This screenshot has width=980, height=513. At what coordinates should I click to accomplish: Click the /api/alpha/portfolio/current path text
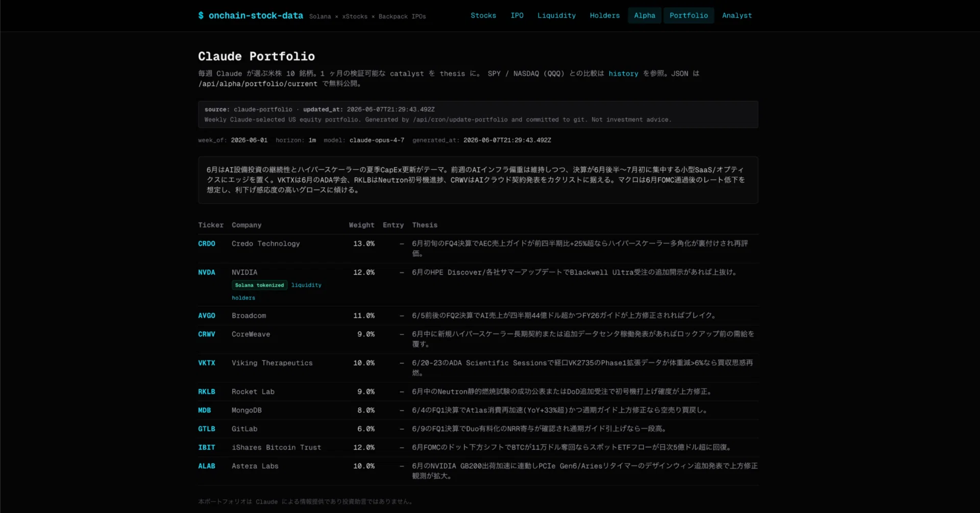258,84
